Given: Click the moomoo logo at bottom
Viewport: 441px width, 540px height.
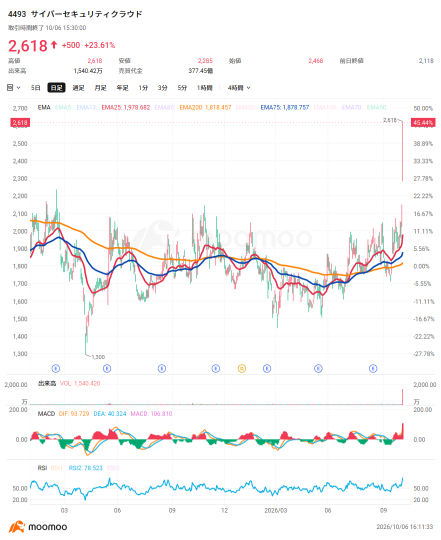Looking at the screenshot, I should 38,527.
